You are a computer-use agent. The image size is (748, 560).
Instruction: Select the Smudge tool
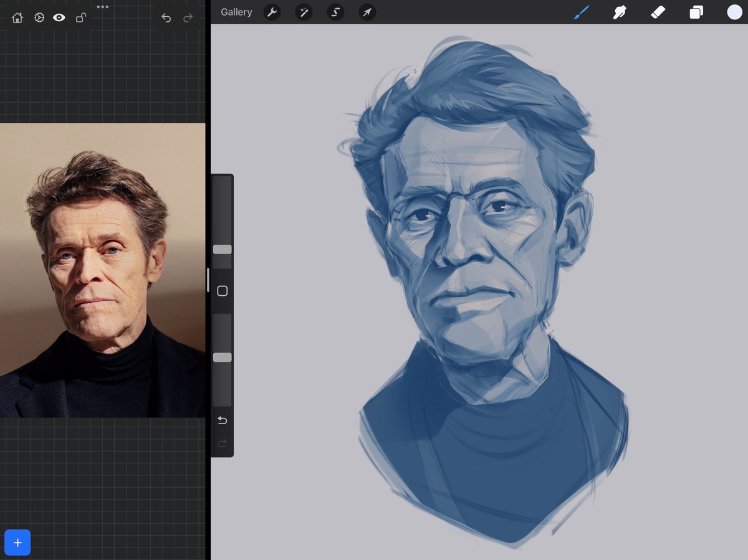620,12
